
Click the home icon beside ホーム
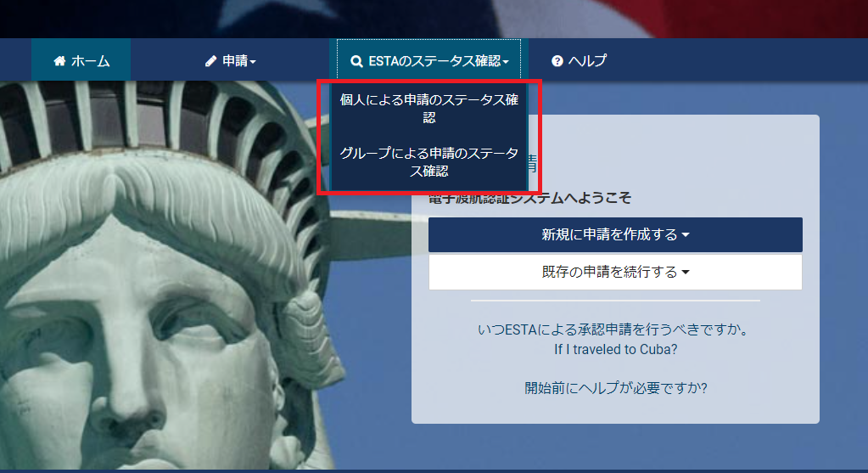[x=59, y=61]
